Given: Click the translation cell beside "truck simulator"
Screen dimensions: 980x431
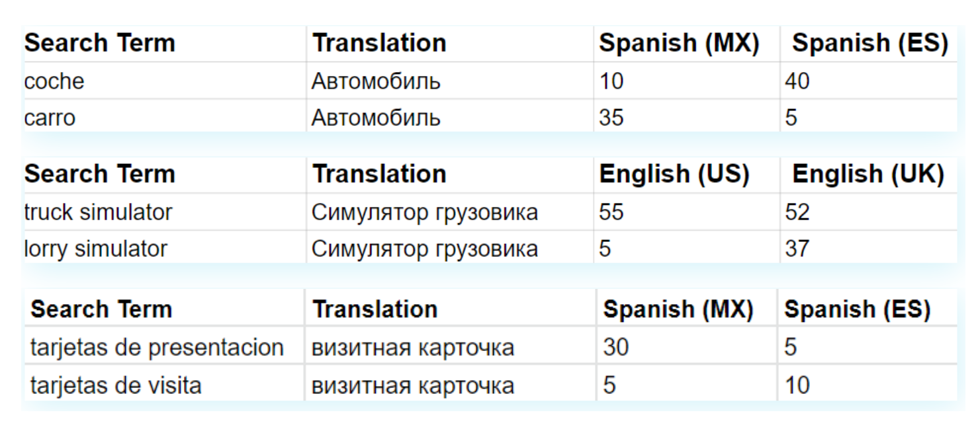Looking at the screenshot, I should [x=424, y=212].
